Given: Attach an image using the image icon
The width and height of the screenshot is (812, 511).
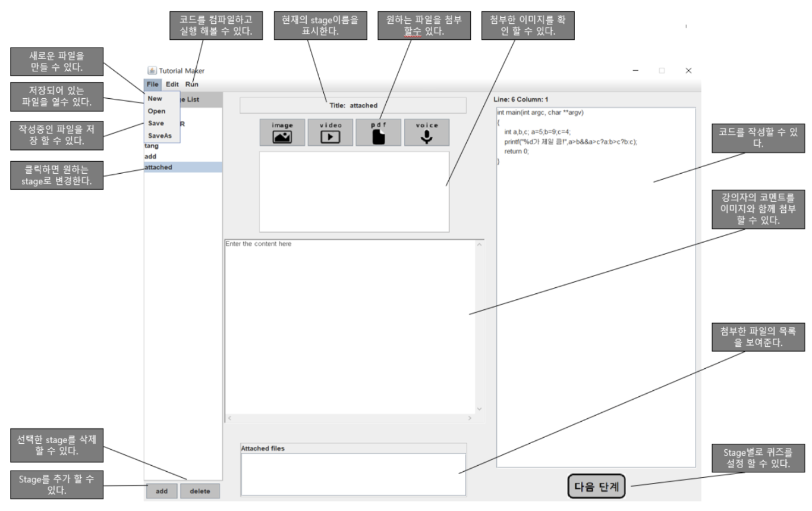Looking at the screenshot, I should point(282,131).
